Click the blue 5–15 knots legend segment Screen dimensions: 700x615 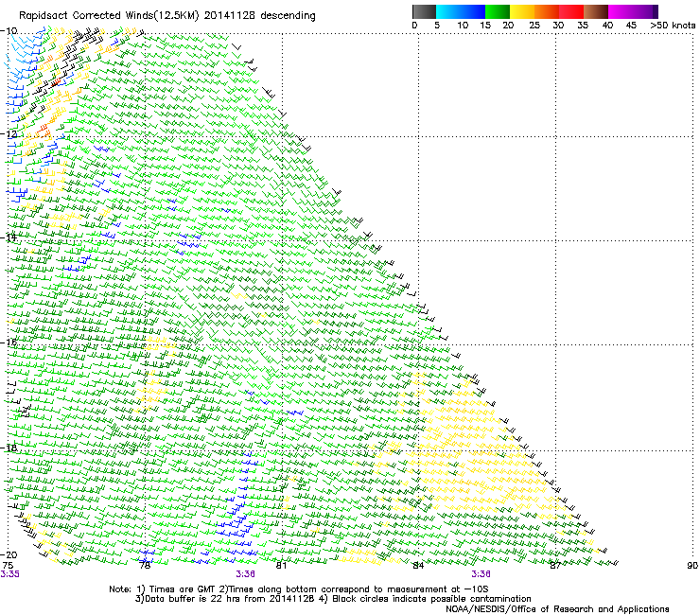[x=461, y=11]
